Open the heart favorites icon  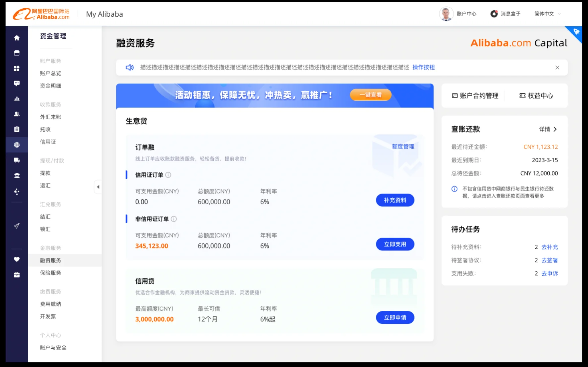pos(17,259)
